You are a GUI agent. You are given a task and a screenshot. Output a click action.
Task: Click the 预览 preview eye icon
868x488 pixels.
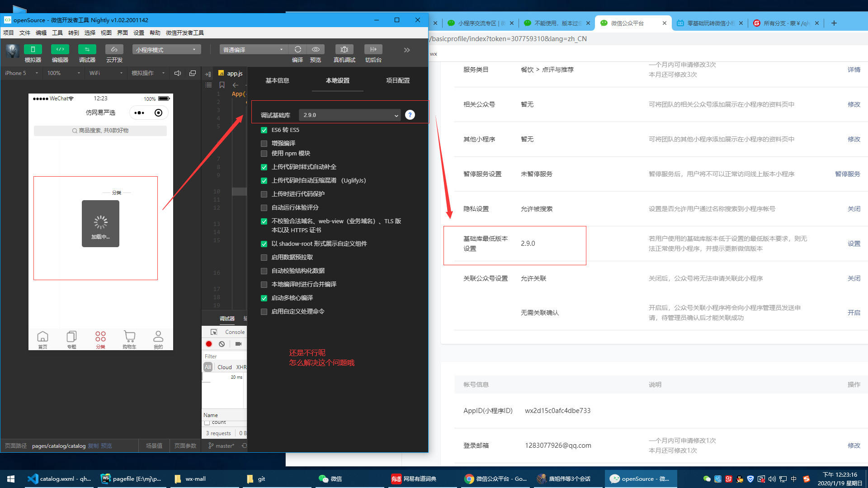pos(316,49)
